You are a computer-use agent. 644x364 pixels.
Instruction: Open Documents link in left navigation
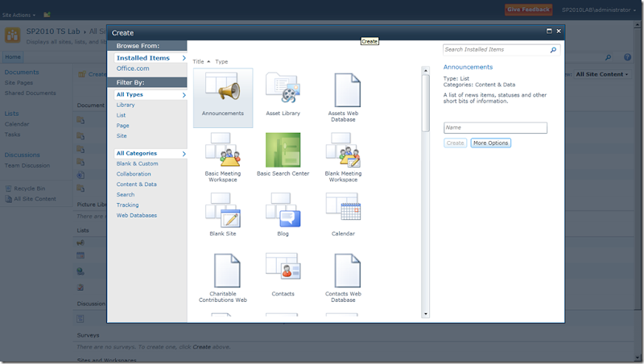pyautogui.click(x=22, y=72)
